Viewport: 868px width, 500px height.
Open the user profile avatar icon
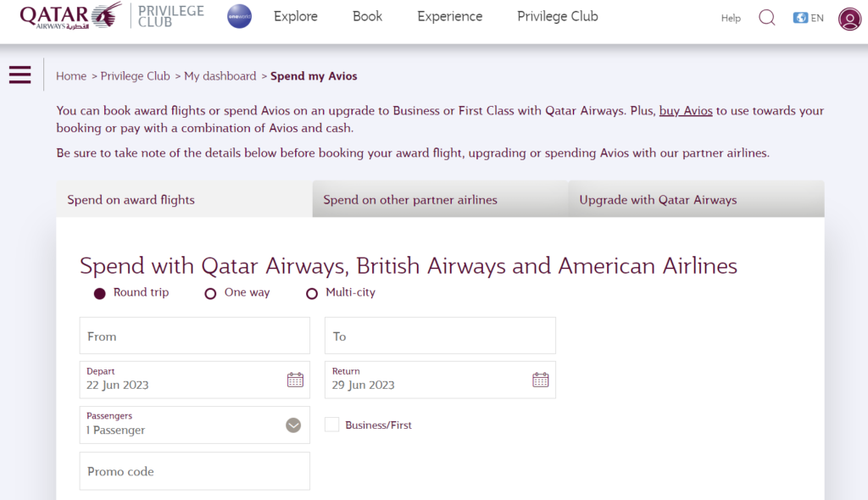point(849,19)
